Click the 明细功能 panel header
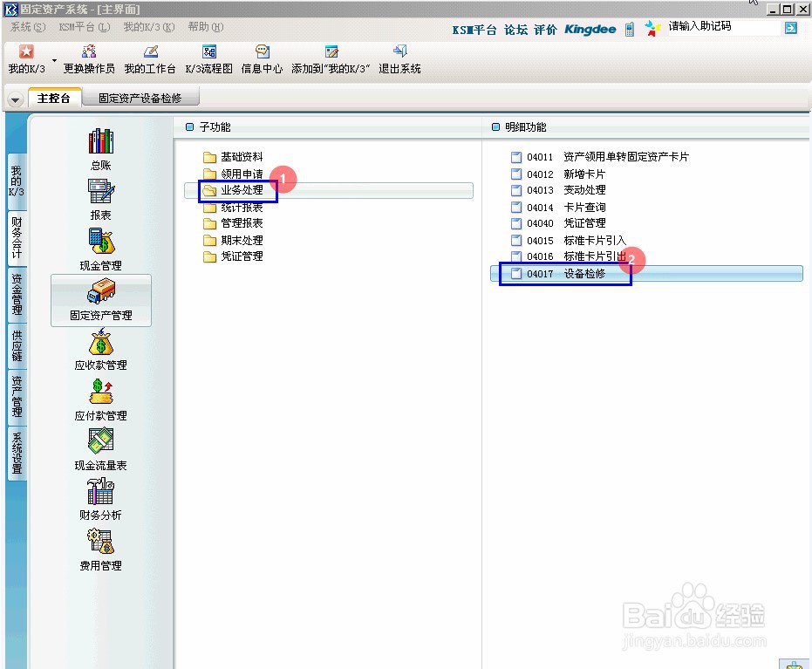Viewport: 812px width, 669px height. (x=519, y=126)
